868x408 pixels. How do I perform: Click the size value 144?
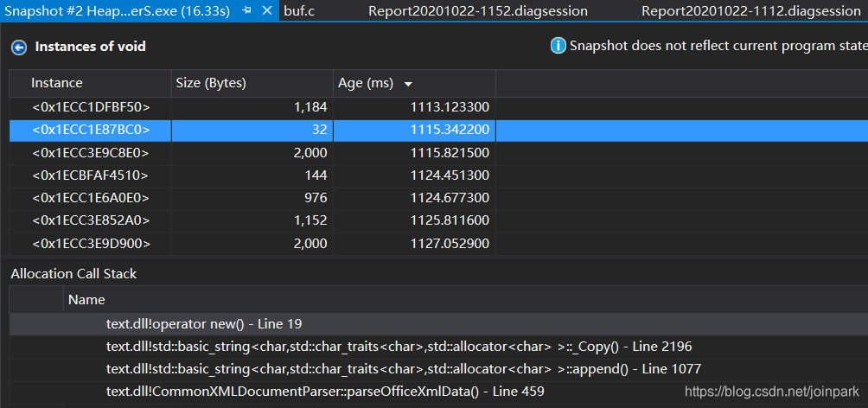(315, 175)
